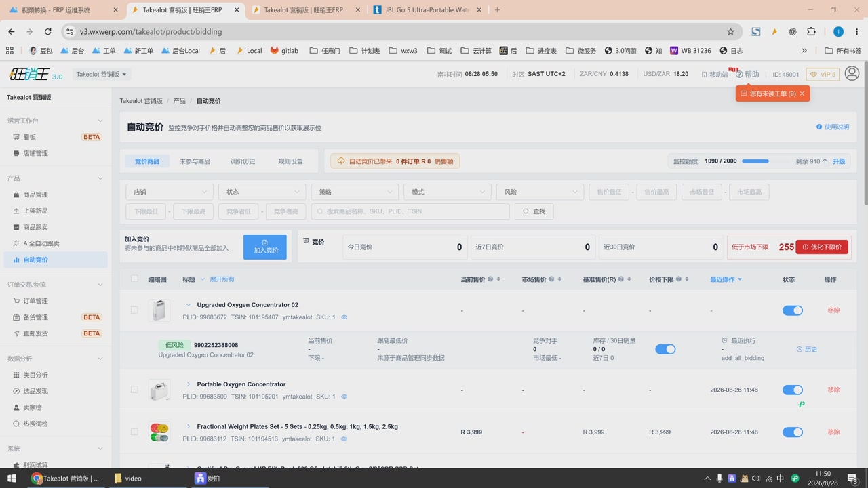Toggle status switch for Upgraded Oxygen Concentrator 02

click(792, 310)
